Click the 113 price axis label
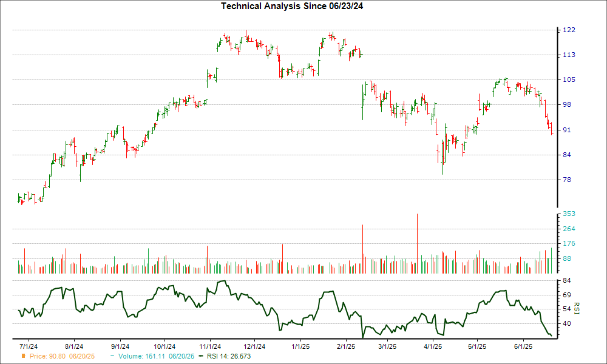The width and height of the screenshot is (607, 364). pyautogui.click(x=569, y=55)
